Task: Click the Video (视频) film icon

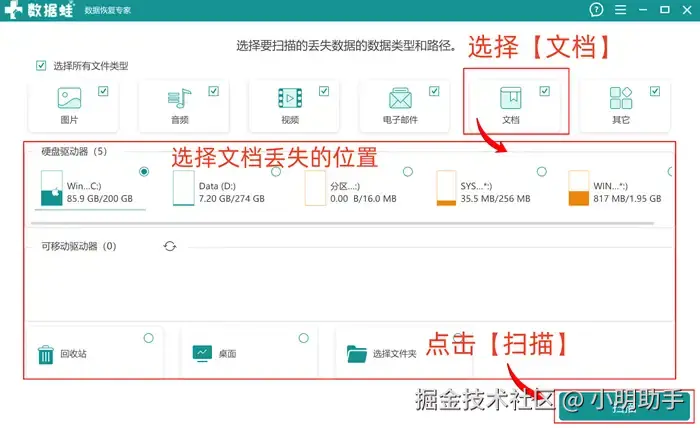Action: point(290,98)
